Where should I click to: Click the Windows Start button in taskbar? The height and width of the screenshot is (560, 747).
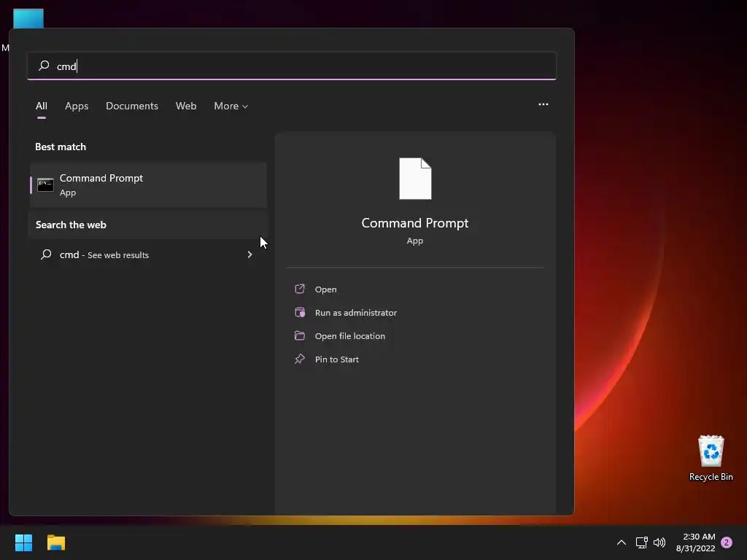click(x=23, y=542)
